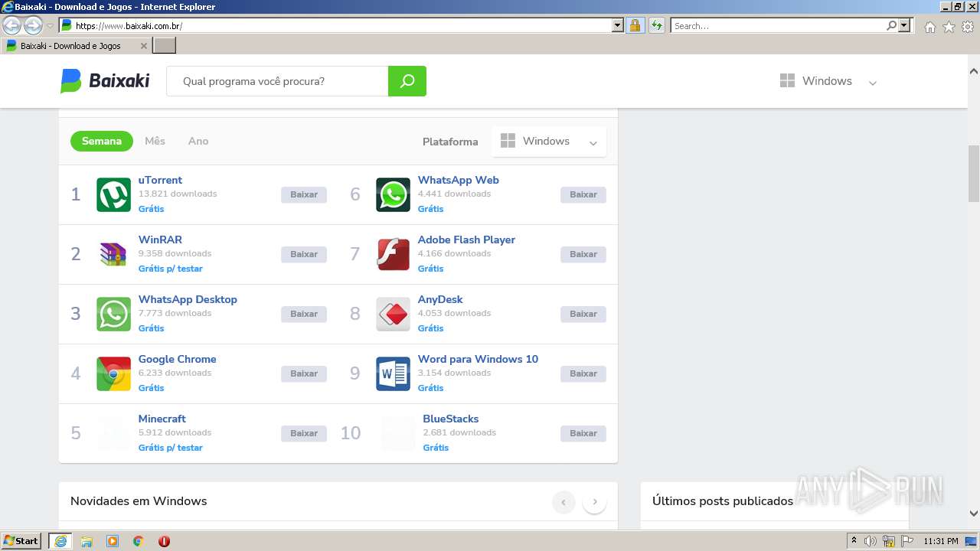This screenshot has height=551, width=980.
Task: Open the Plataforma Windows dropdown
Action: [549, 142]
